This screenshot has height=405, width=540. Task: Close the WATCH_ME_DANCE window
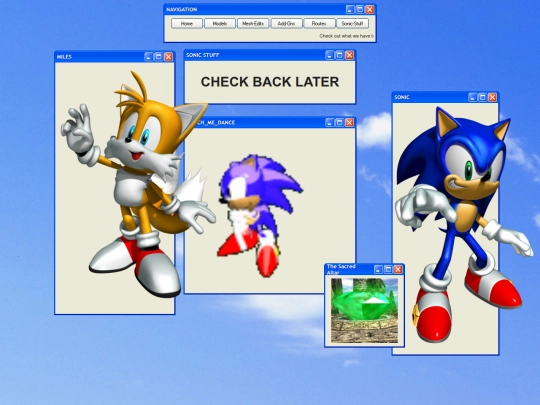point(350,122)
